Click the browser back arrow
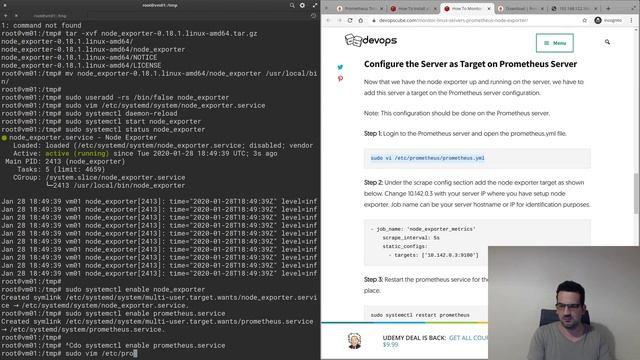The image size is (640, 360). click(x=328, y=20)
